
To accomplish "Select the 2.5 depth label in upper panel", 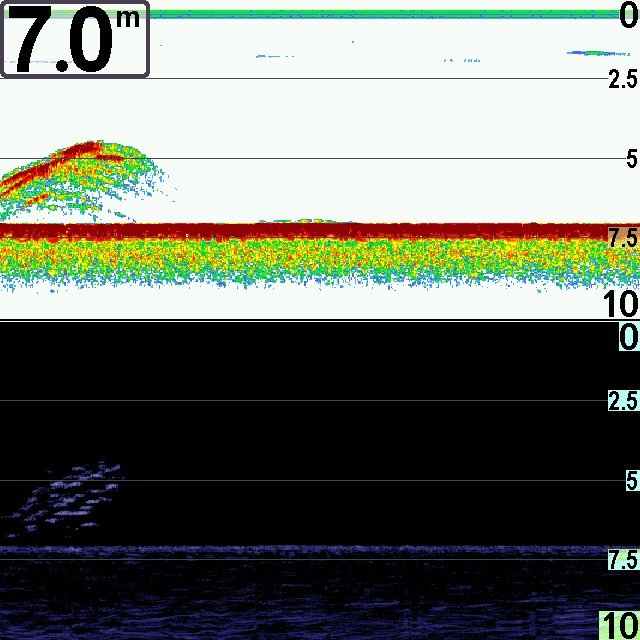I will (x=622, y=80).
